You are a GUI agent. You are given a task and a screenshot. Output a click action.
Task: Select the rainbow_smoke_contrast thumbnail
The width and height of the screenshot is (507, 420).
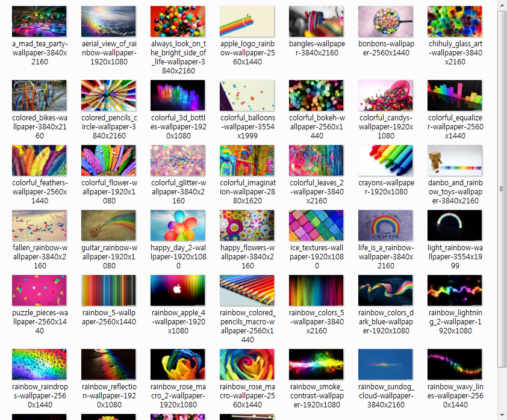point(316,364)
